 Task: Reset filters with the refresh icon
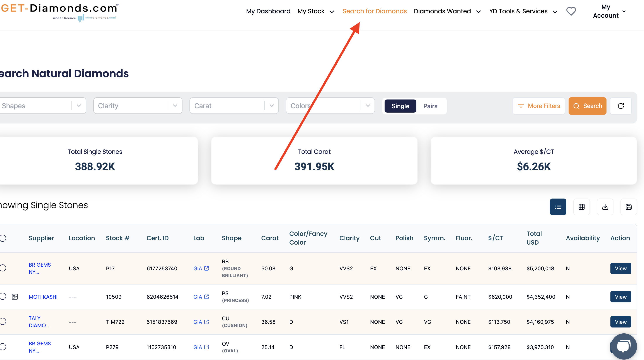click(621, 106)
